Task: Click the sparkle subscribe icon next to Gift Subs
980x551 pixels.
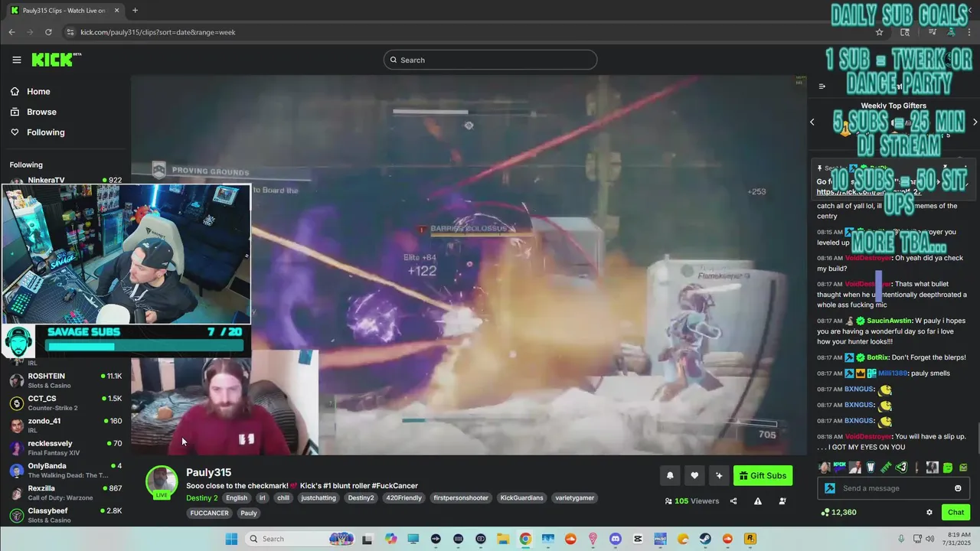Action: pyautogui.click(x=718, y=475)
